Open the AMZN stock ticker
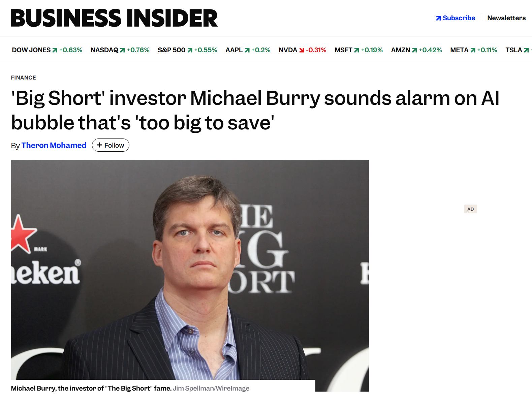The image size is (532, 399). coord(416,50)
